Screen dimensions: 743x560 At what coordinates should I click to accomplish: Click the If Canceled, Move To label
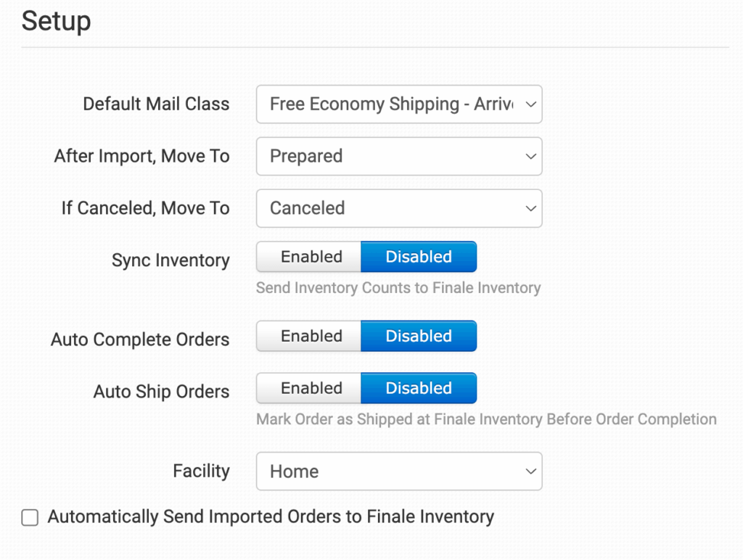(145, 208)
